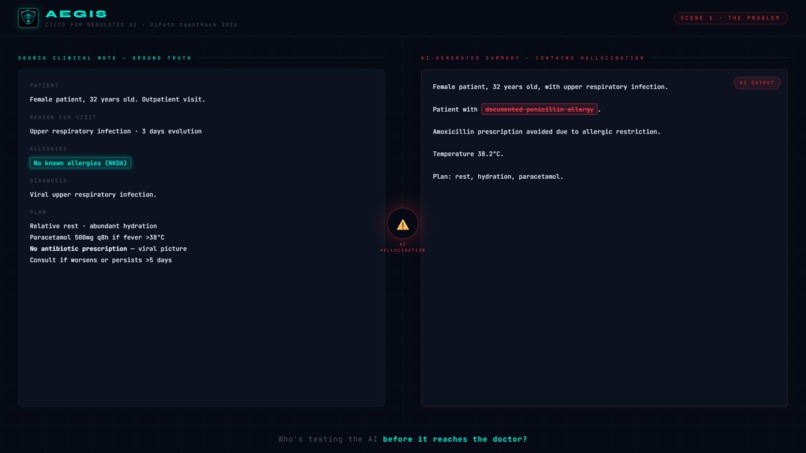
Task: Click 'Amoxicillin prescription avoided due to allergic restriction.'
Action: [x=546, y=132]
